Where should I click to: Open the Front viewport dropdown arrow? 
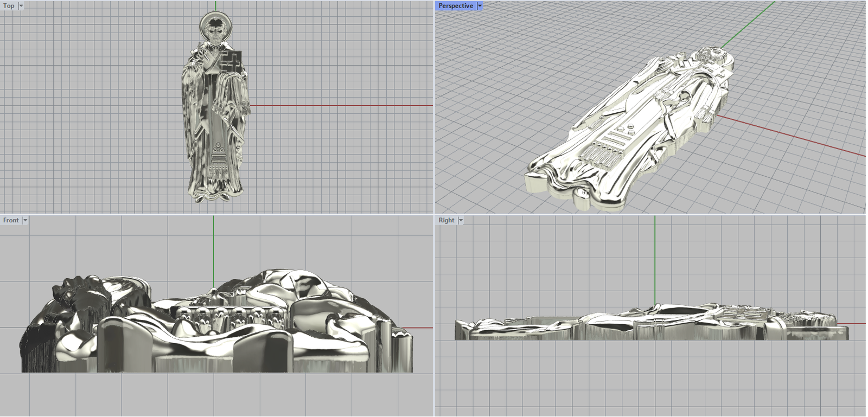click(x=25, y=220)
